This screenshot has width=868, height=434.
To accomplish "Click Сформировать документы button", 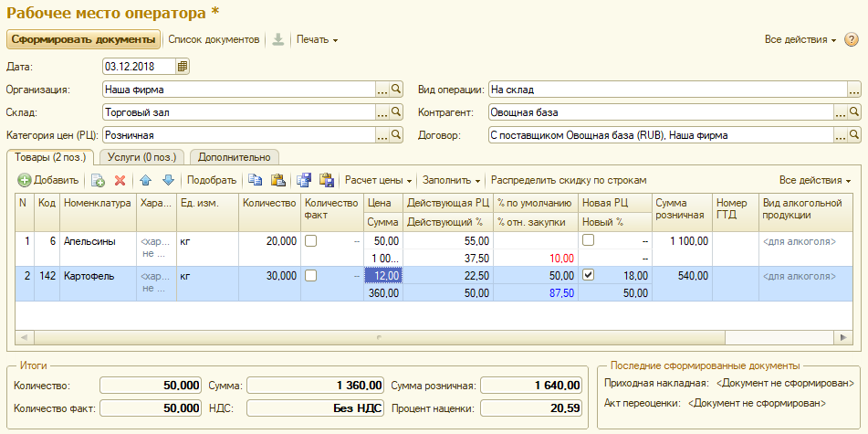I will point(83,40).
